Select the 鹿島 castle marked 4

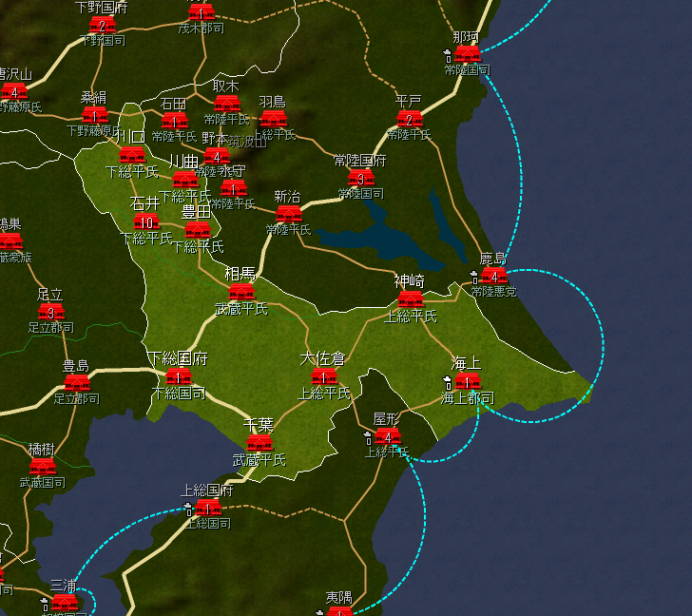[494, 277]
